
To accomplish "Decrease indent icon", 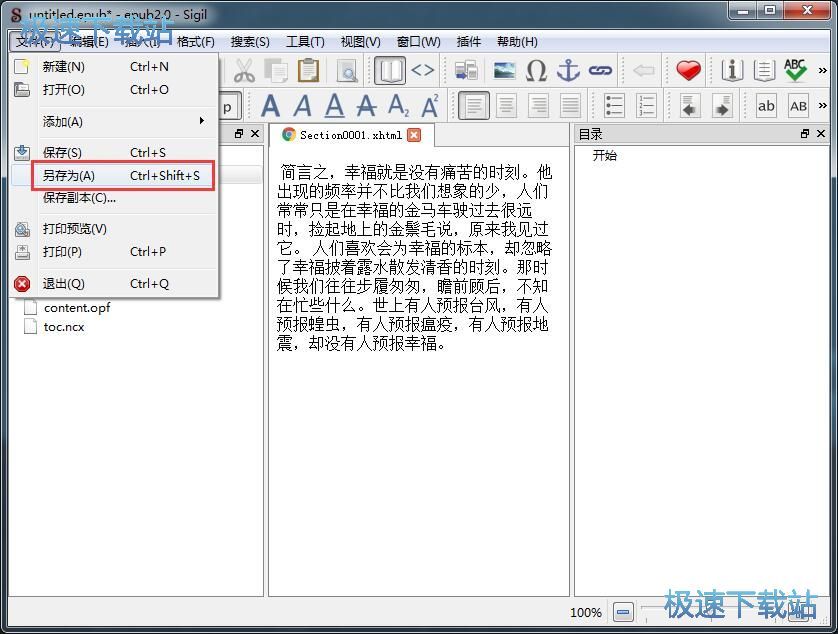I will pyautogui.click(x=690, y=105).
